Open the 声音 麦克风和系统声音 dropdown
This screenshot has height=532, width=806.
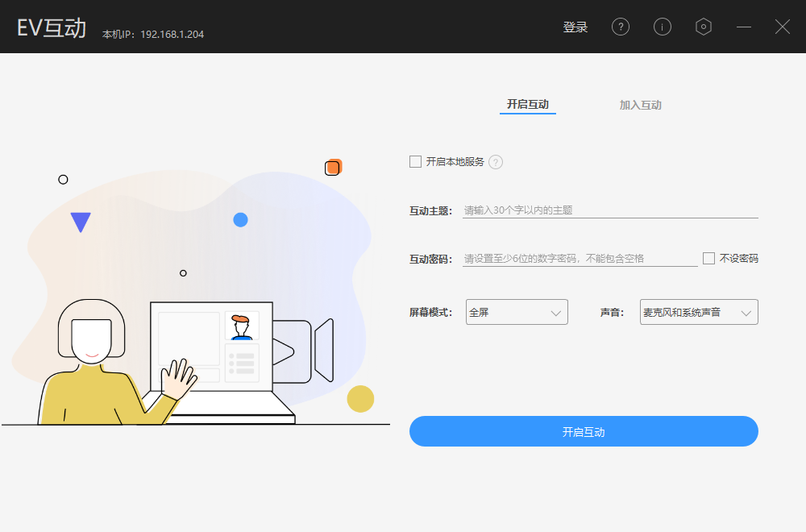pos(699,312)
